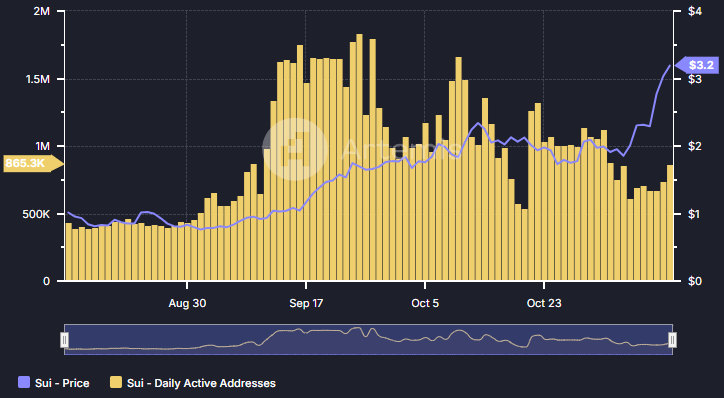Click the right range navigator handle
Image resolution: width=724 pixels, height=398 pixels.
coord(672,340)
